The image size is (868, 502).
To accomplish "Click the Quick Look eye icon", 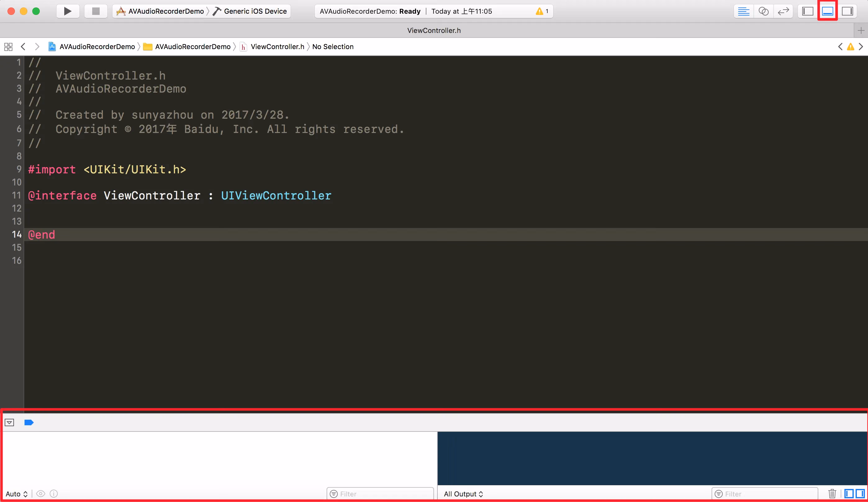I will pyautogui.click(x=41, y=494).
